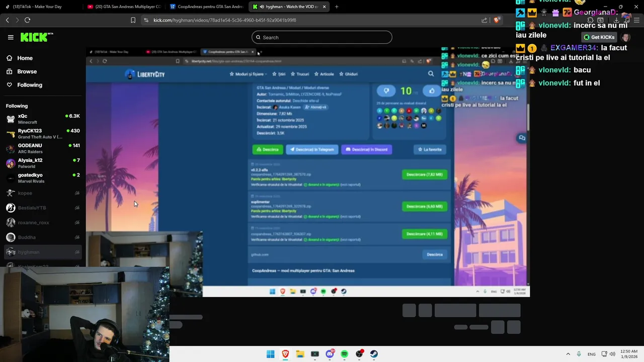Screen dimensions: 644x362
Task: Open Discord from taskbar
Action: 330,354
